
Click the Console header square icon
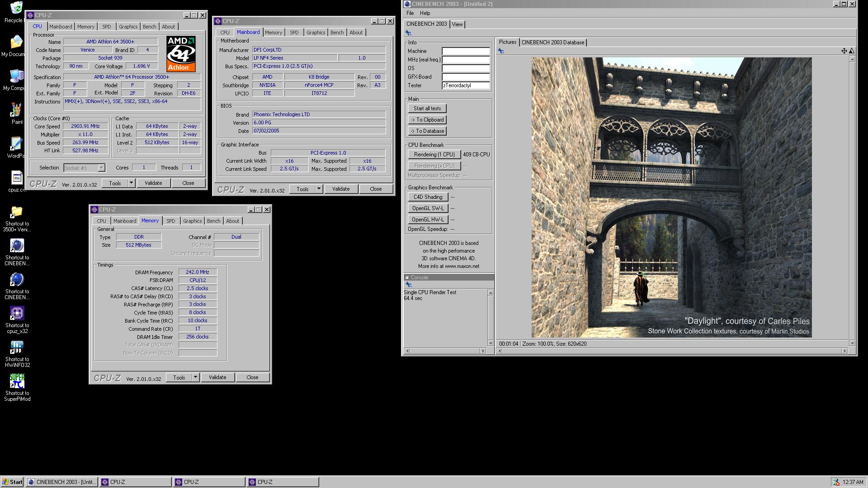click(x=406, y=277)
